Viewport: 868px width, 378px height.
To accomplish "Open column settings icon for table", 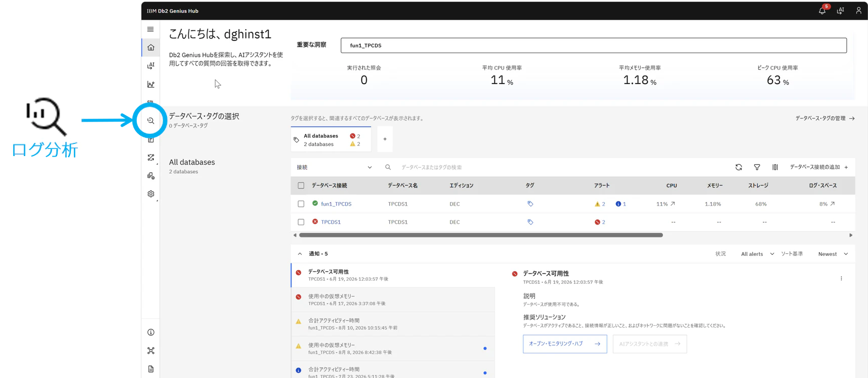I will tap(775, 167).
